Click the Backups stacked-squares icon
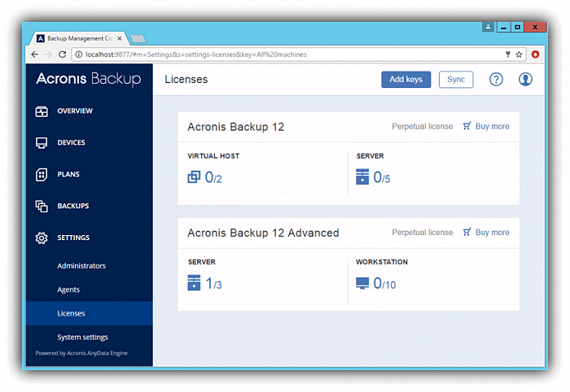This screenshot has height=392, width=570. pyautogui.click(x=42, y=206)
